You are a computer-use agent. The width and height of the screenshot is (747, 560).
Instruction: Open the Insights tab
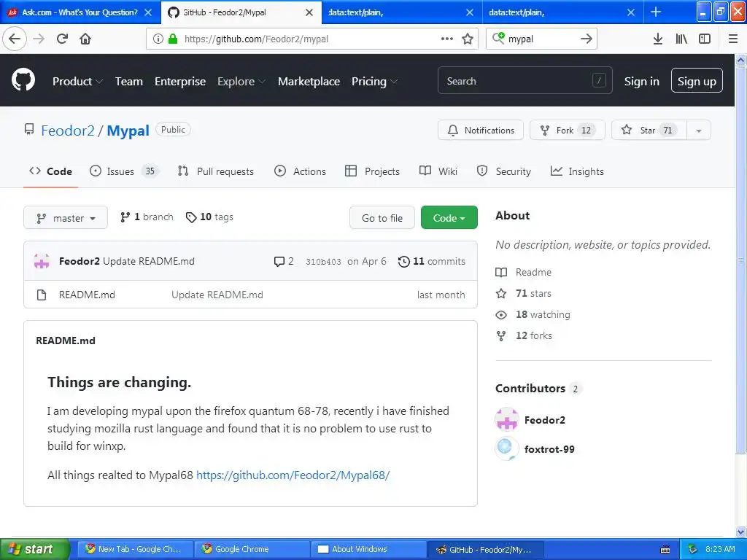tap(577, 171)
